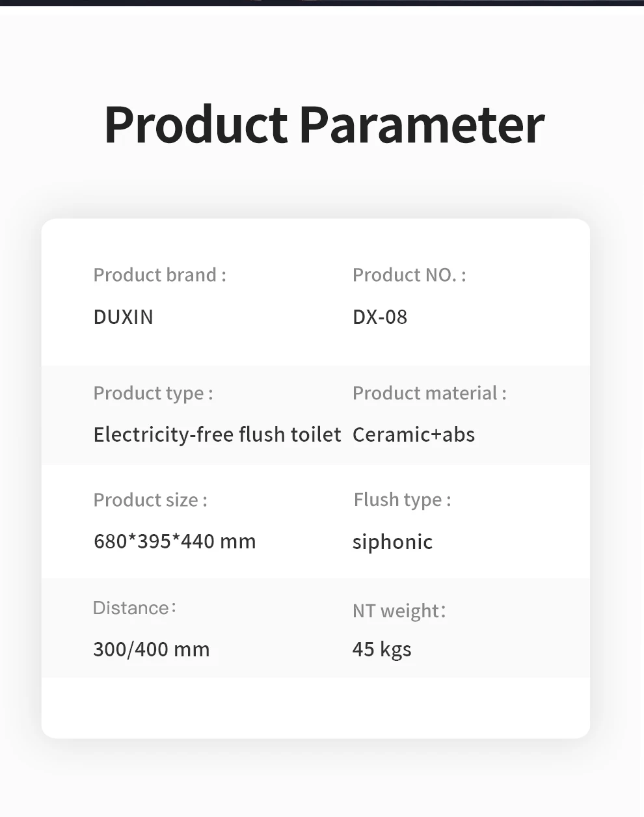Click the "Product size :" label
Screen dimensions: 644x817
click(x=150, y=500)
